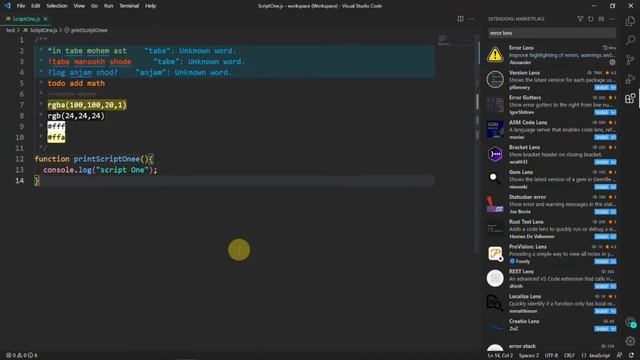Open the Go menu
Viewport: 640px width, 360px height.
coord(94,6)
